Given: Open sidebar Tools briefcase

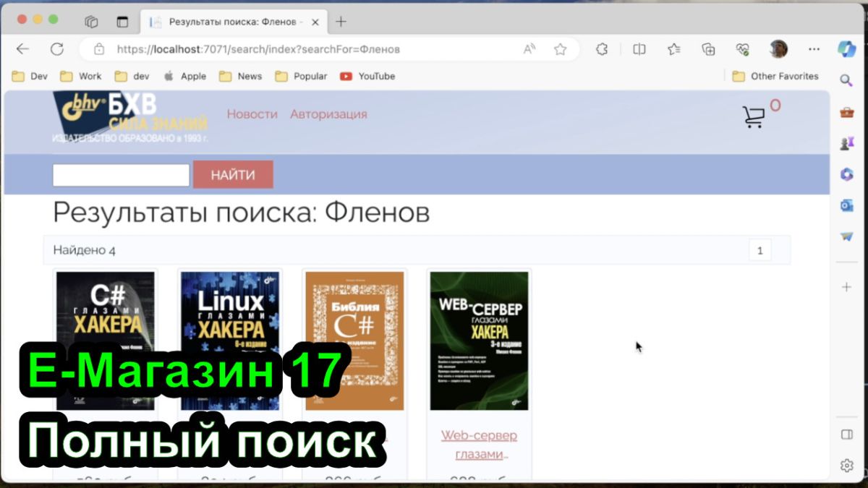Looking at the screenshot, I should click(x=846, y=112).
